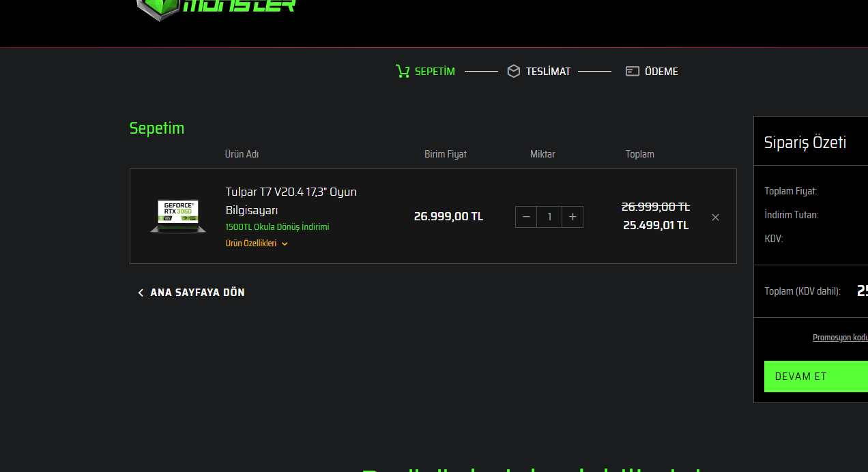Click the Toplam (KDV dahil) label

802,291
